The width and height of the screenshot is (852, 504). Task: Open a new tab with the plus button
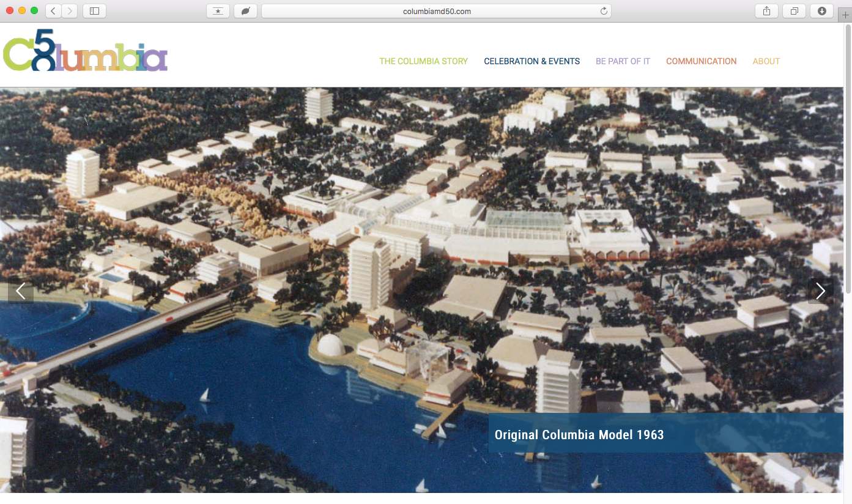coord(845,15)
